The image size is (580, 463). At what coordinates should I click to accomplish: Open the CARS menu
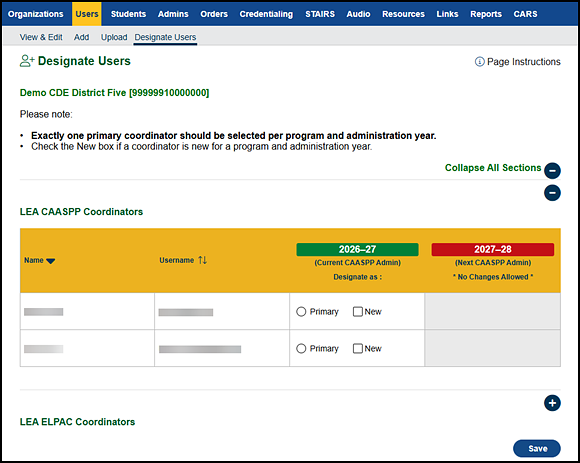[x=525, y=14]
